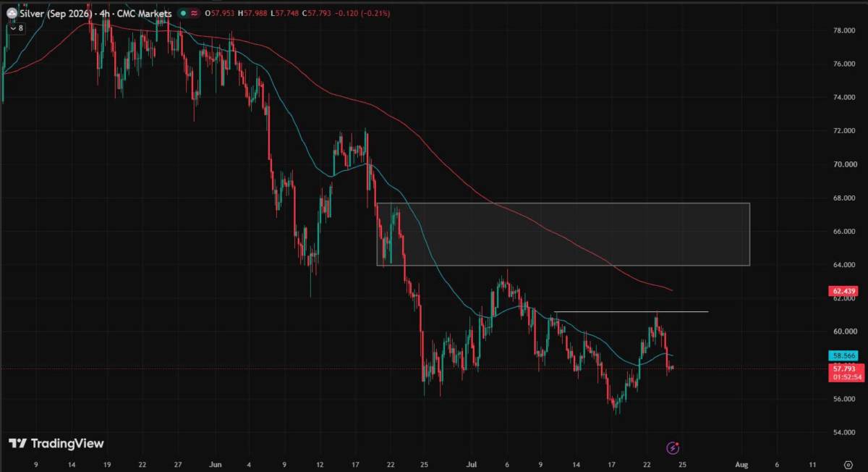Click the open value O57.953
This screenshot has width=868, height=472.
pyautogui.click(x=221, y=13)
